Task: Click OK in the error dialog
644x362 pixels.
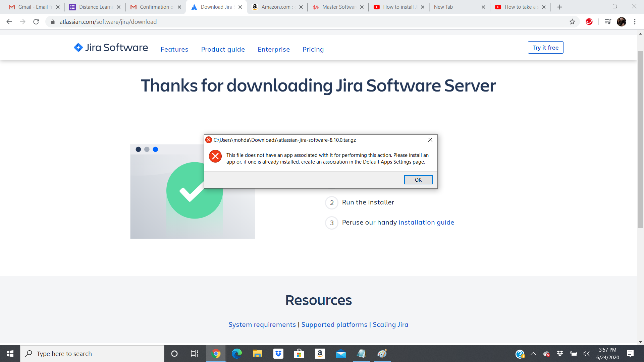Action: [418, 180]
